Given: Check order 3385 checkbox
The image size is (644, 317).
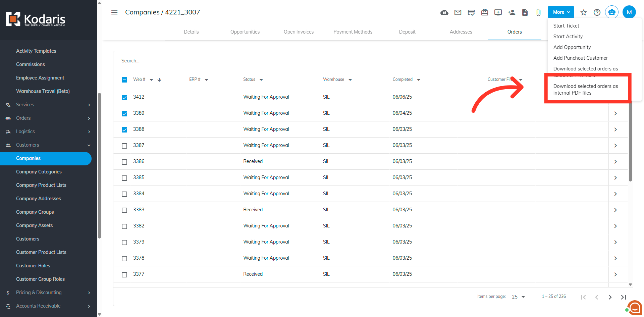Looking at the screenshot, I should point(124,178).
